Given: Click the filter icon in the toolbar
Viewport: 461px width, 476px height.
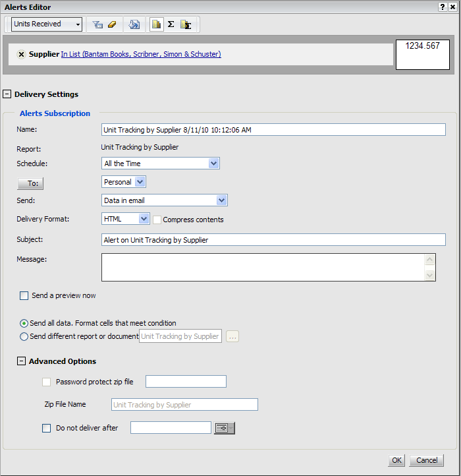Looking at the screenshot, I should (x=98, y=24).
